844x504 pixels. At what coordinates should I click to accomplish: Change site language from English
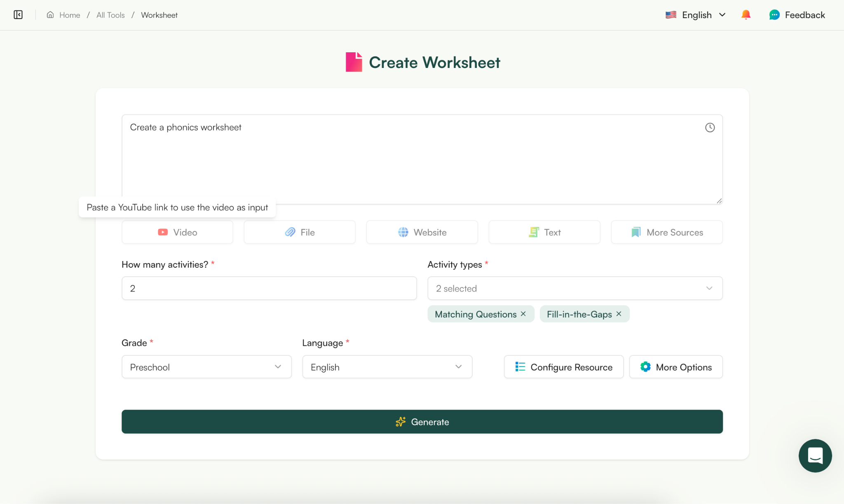(x=696, y=15)
